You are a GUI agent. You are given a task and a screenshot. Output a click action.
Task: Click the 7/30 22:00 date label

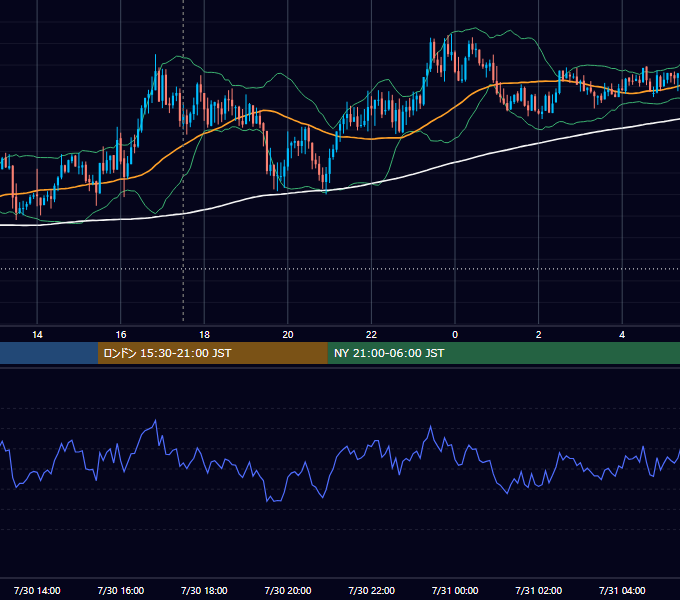[x=371, y=590]
